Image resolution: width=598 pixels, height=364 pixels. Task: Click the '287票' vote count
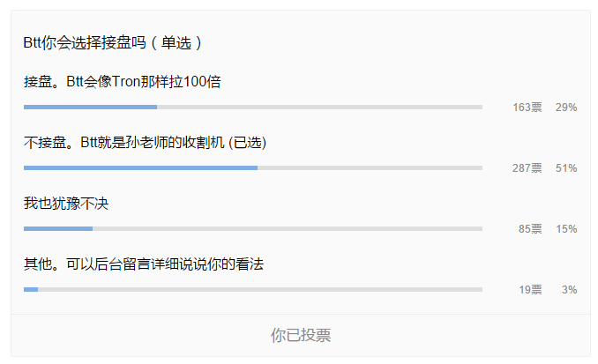(x=527, y=168)
